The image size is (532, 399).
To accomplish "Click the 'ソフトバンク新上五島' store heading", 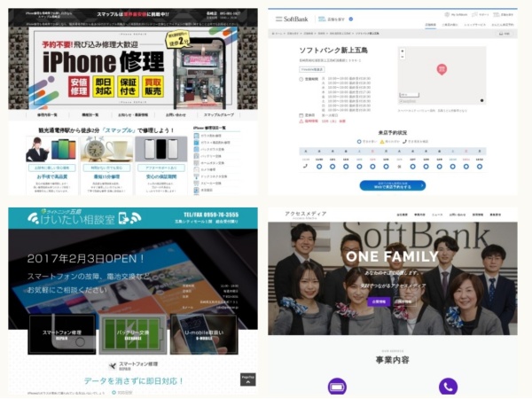I will tap(333, 51).
